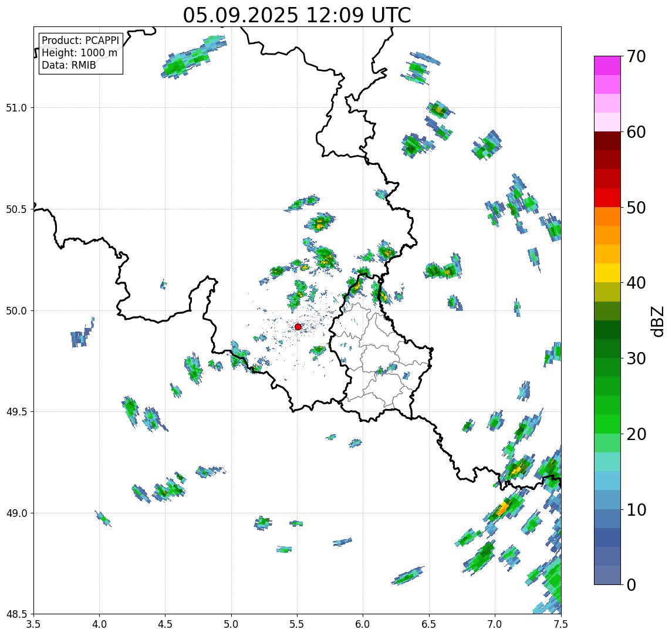The image size is (672, 636).
Task: Click longitude axis label 4.0
Action: (99, 624)
